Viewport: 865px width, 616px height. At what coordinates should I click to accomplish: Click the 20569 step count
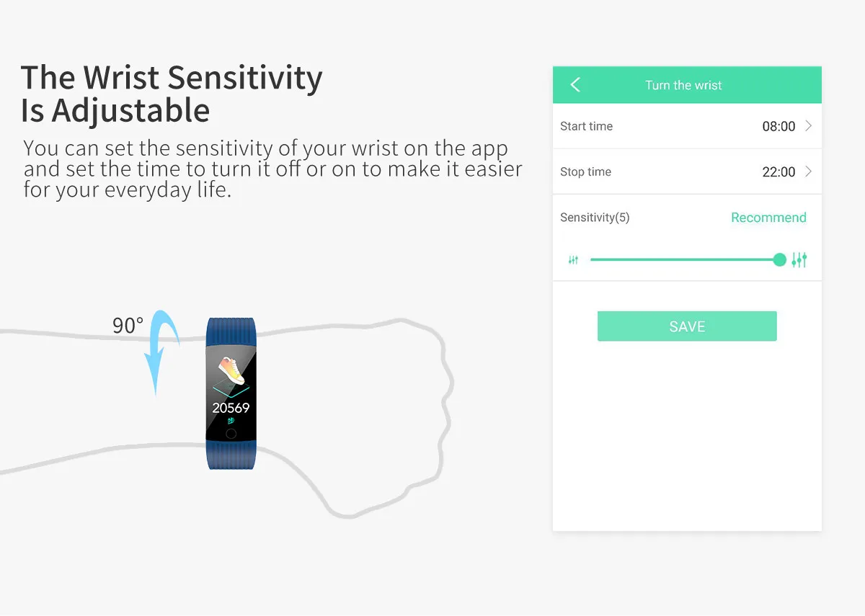point(231,408)
